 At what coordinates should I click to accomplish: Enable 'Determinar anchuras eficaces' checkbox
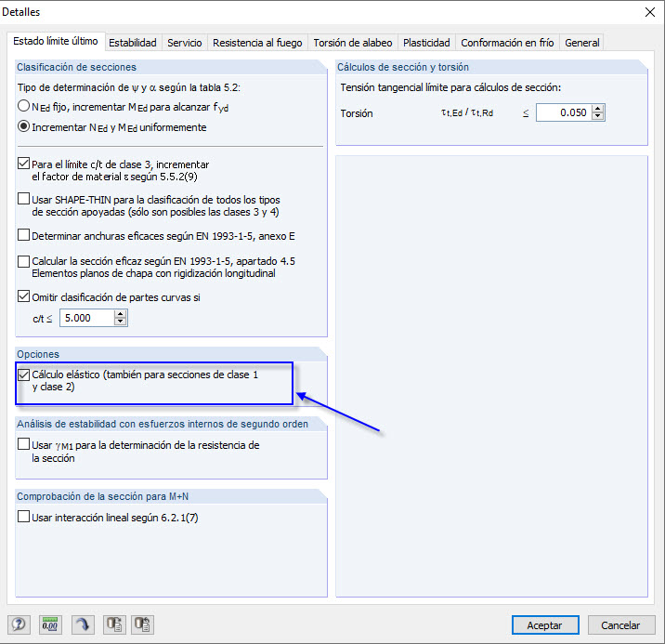coord(24,235)
